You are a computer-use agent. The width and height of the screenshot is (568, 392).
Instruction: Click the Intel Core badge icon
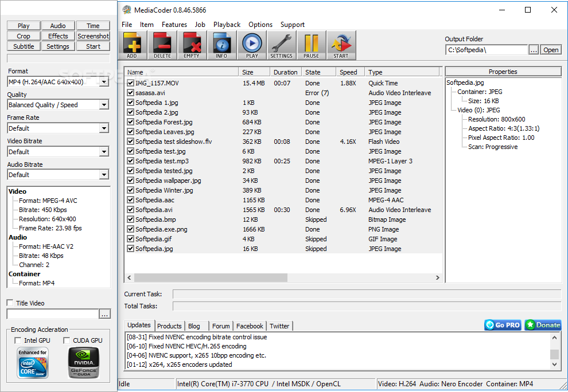pyautogui.click(x=33, y=363)
